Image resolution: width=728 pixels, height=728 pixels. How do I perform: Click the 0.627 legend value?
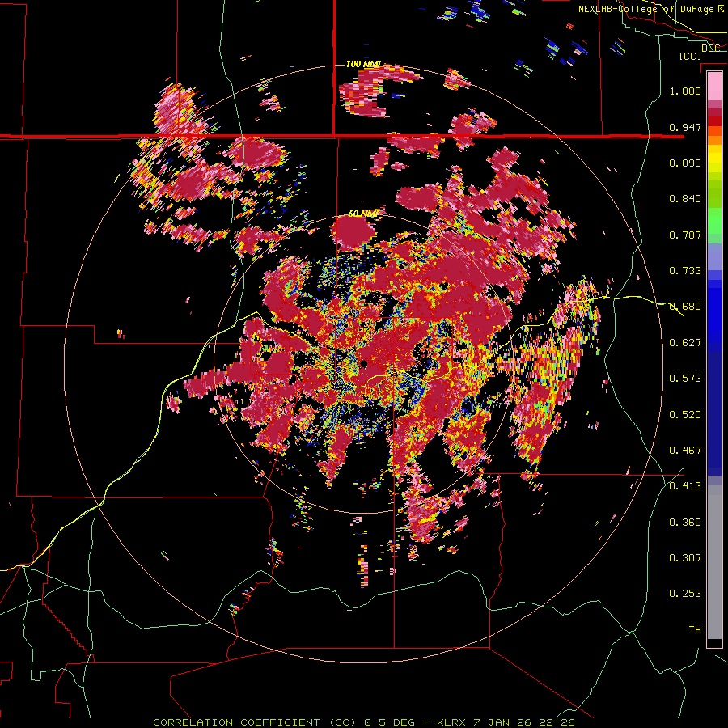click(685, 343)
